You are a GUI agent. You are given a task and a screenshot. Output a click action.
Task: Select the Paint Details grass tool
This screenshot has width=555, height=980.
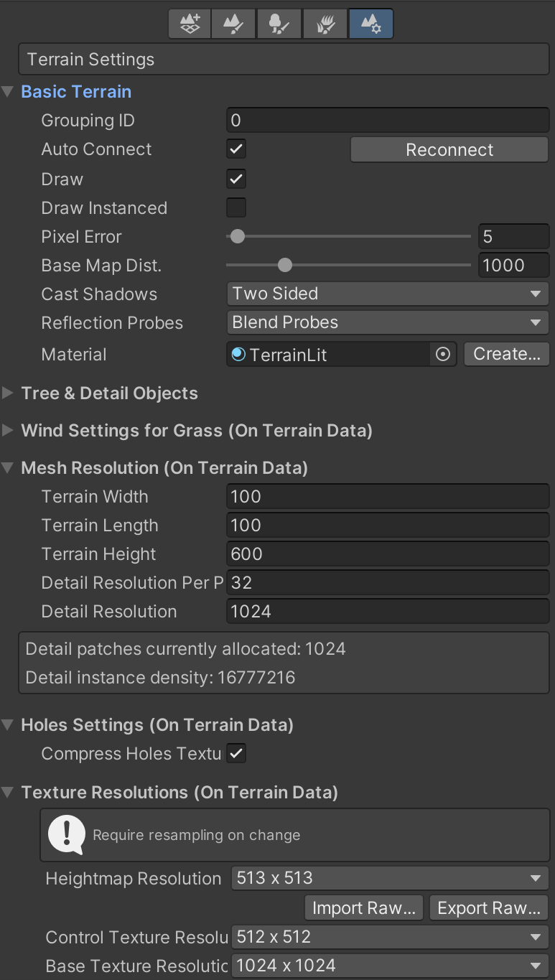pos(325,23)
